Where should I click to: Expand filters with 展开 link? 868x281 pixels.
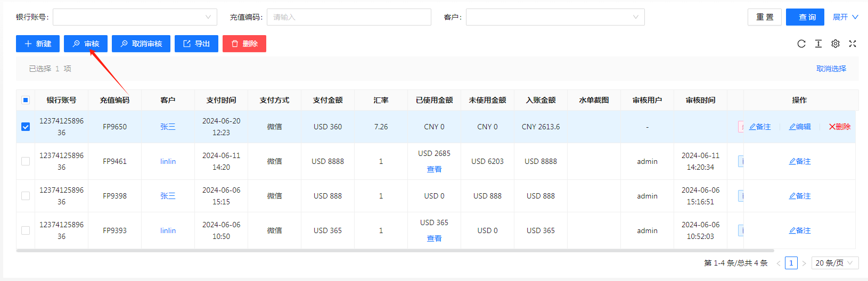(845, 17)
